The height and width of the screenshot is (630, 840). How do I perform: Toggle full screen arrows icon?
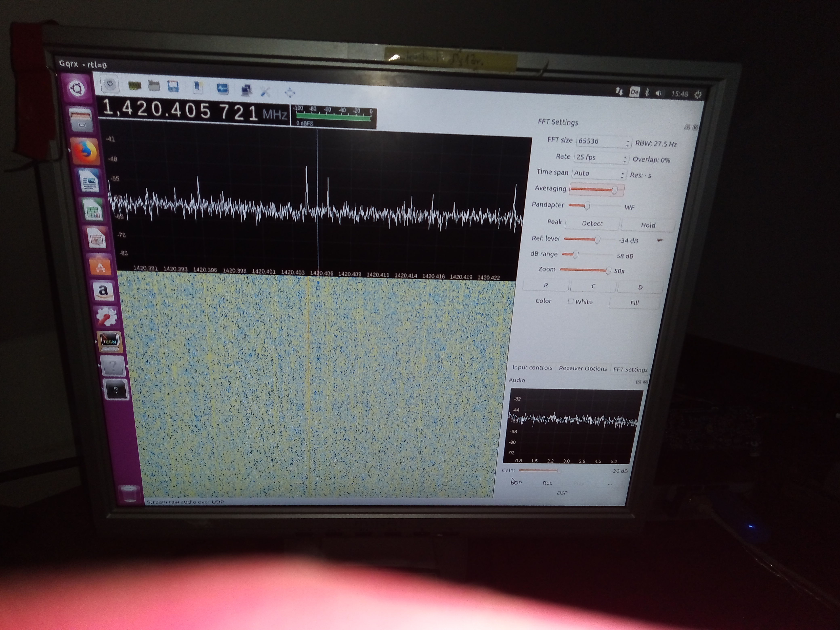coord(290,92)
